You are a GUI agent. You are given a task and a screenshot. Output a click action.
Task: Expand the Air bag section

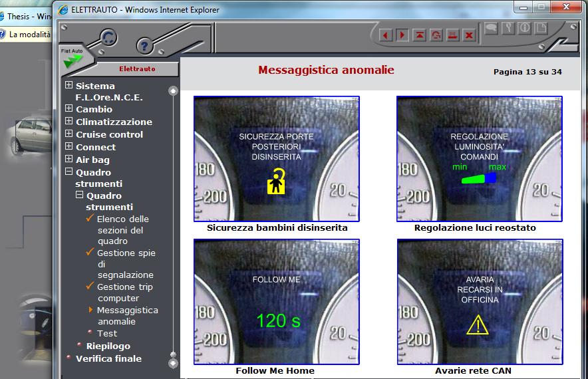click(69, 159)
